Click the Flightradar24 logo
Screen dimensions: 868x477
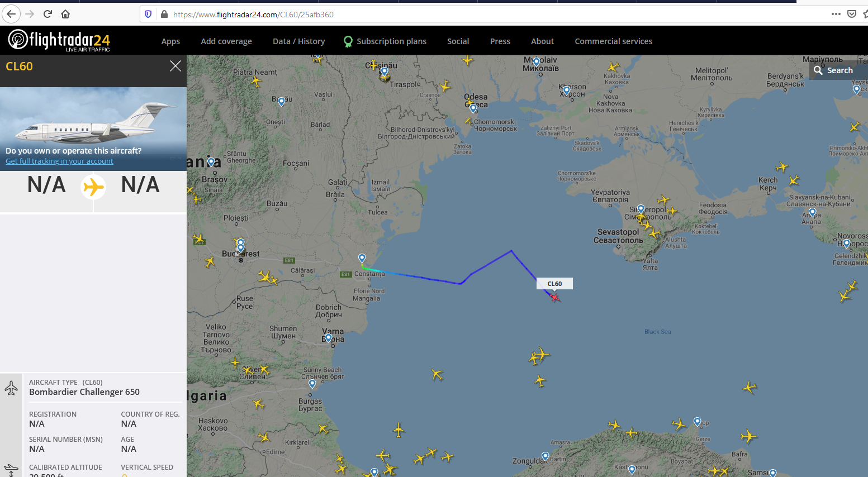(x=59, y=40)
